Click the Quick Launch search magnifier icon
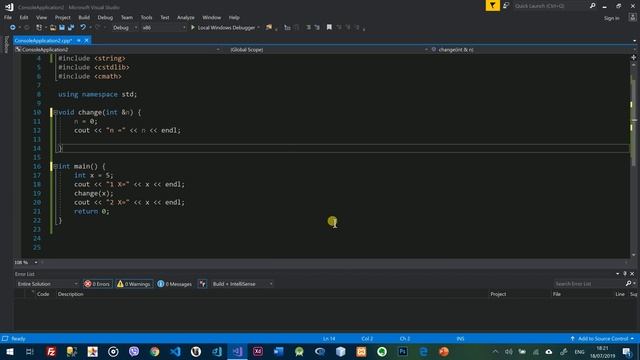The height and width of the screenshot is (360, 640). point(592,6)
